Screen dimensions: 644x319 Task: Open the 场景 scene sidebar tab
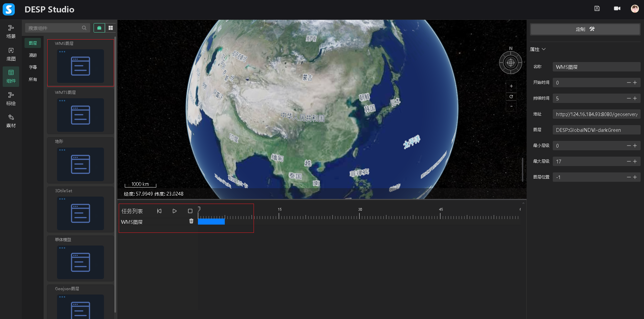(11, 32)
